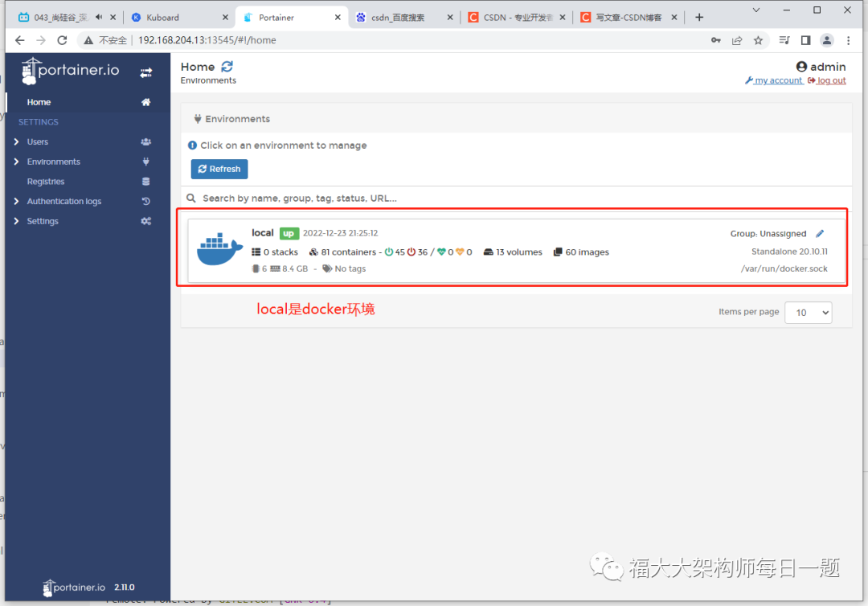Click the 81 containers count text
Viewport: 868px width, 606px height.
348,252
